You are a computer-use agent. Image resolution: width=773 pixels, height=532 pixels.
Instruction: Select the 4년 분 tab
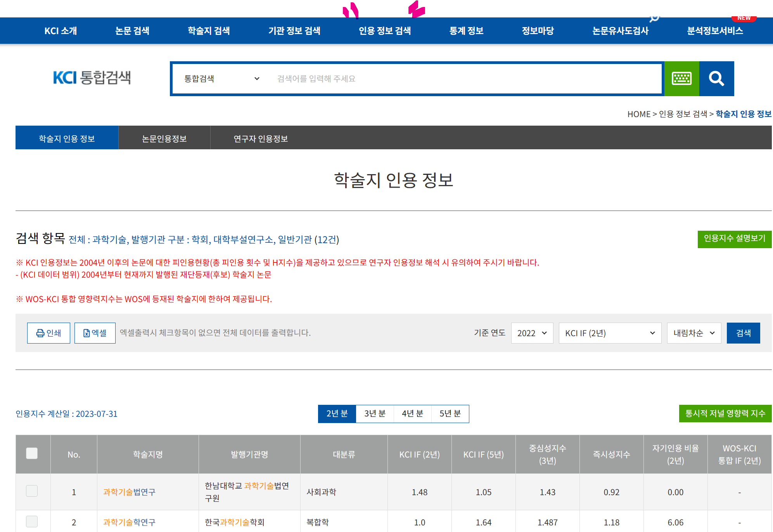point(412,414)
